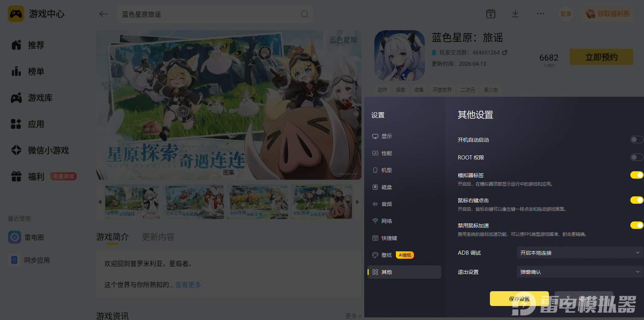644x320 pixels.
Task: Open the 显示 display settings section
Action: [404, 136]
